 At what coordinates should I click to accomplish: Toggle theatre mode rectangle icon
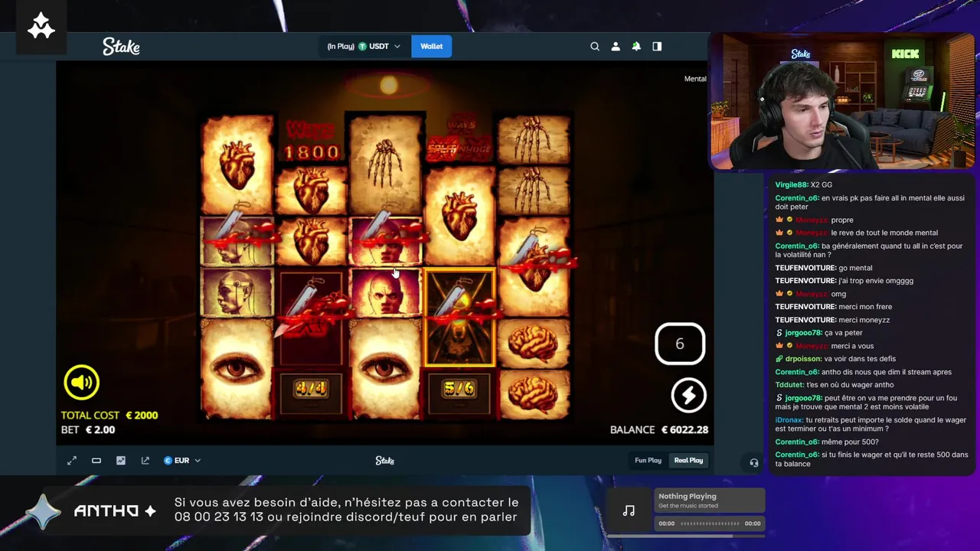[x=96, y=461]
